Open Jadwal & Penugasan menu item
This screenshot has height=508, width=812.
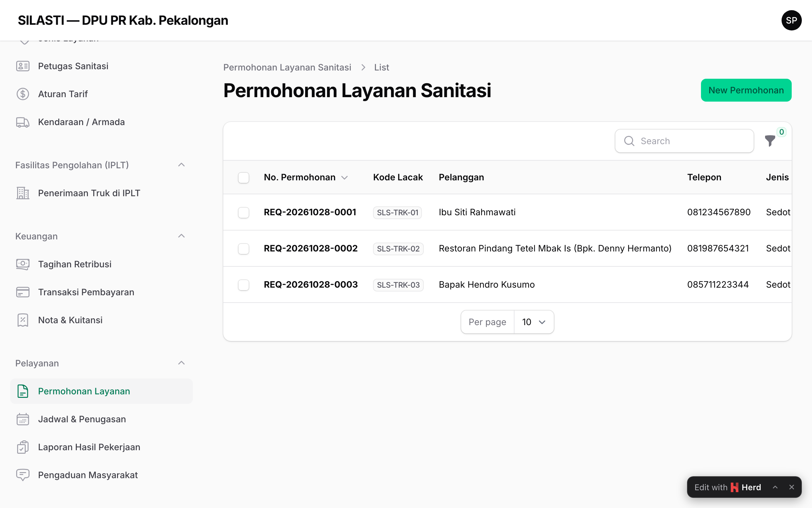101,419
